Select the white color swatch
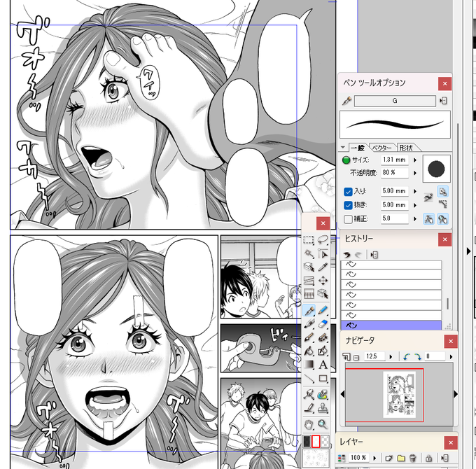The height and width of the screenshot is (469, 476). 316,441
